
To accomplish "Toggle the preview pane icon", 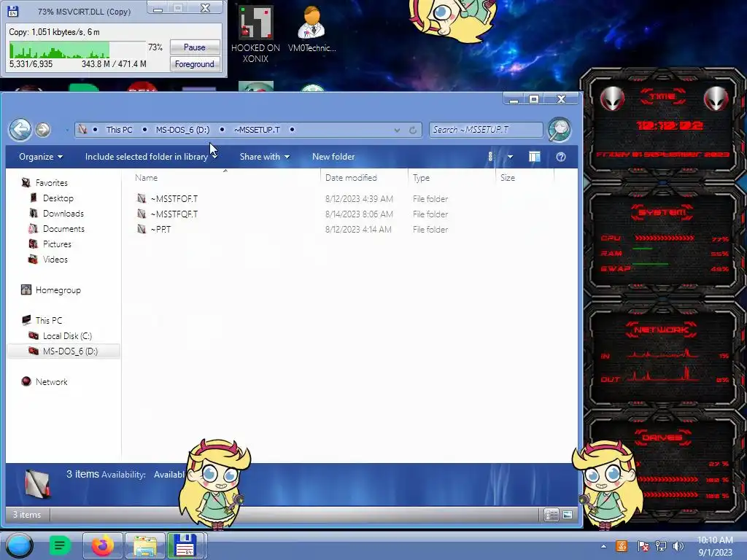I will click(535, 157).
